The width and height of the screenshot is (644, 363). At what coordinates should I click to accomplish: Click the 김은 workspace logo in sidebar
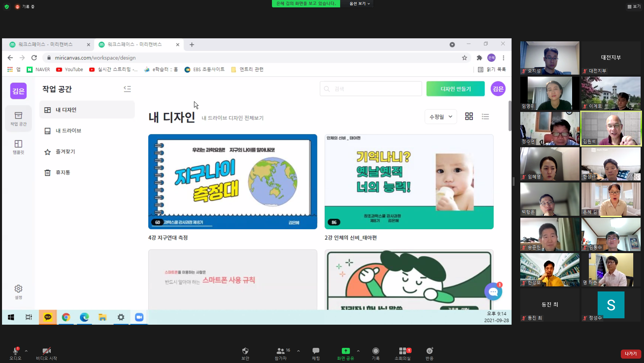click(x=18, y=91)
